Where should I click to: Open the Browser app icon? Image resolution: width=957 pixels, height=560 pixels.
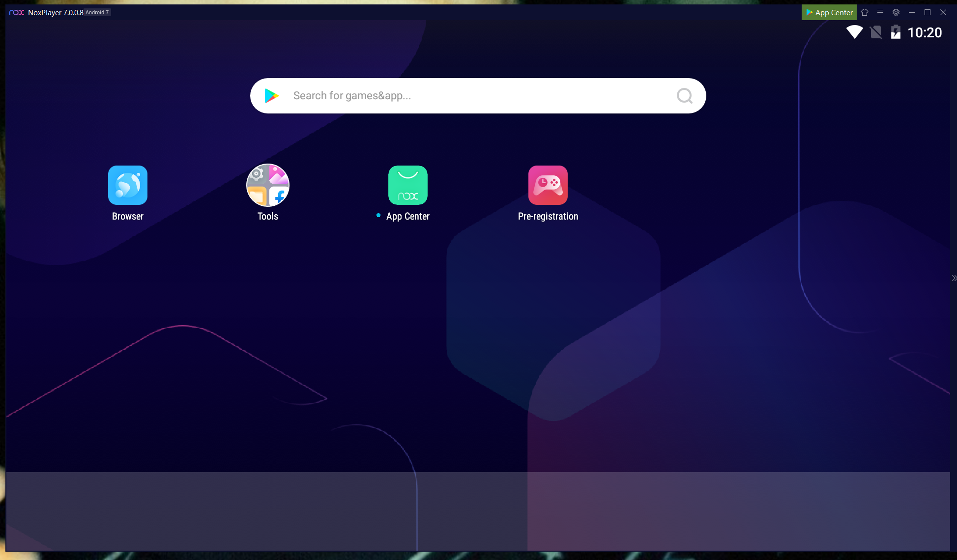coord(128,185)
